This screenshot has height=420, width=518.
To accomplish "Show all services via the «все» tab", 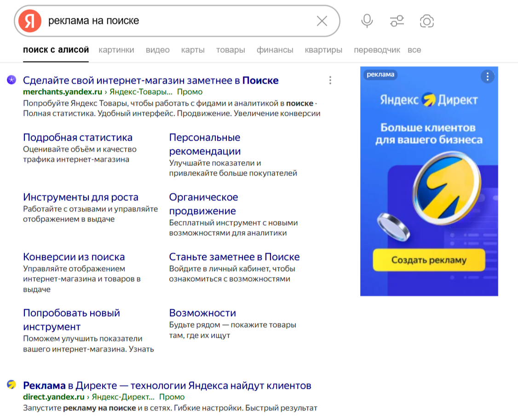I will coord(414,50).
